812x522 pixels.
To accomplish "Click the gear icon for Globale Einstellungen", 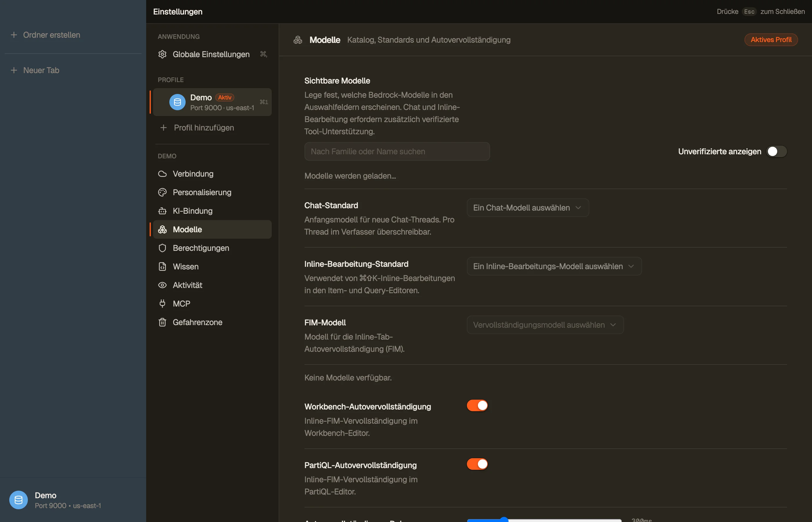I will pos(162,54).
